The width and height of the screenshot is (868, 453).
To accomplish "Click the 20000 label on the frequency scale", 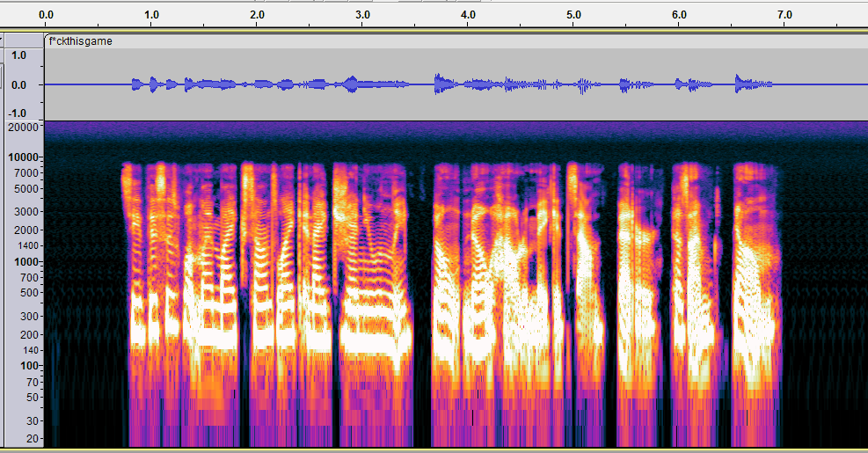I will (25, 128).
